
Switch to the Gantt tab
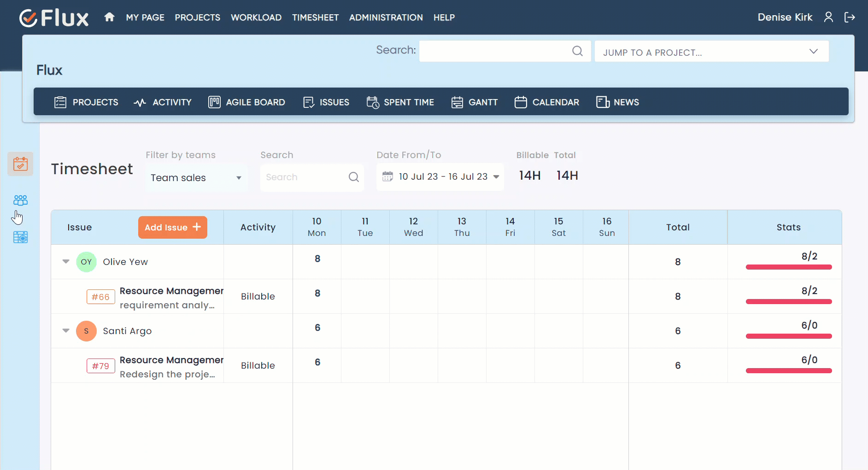(x=475, y=102)
